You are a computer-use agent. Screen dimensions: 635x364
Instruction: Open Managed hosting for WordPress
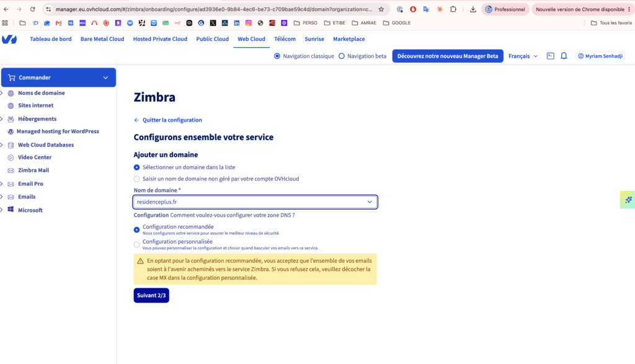click(58, 131)
